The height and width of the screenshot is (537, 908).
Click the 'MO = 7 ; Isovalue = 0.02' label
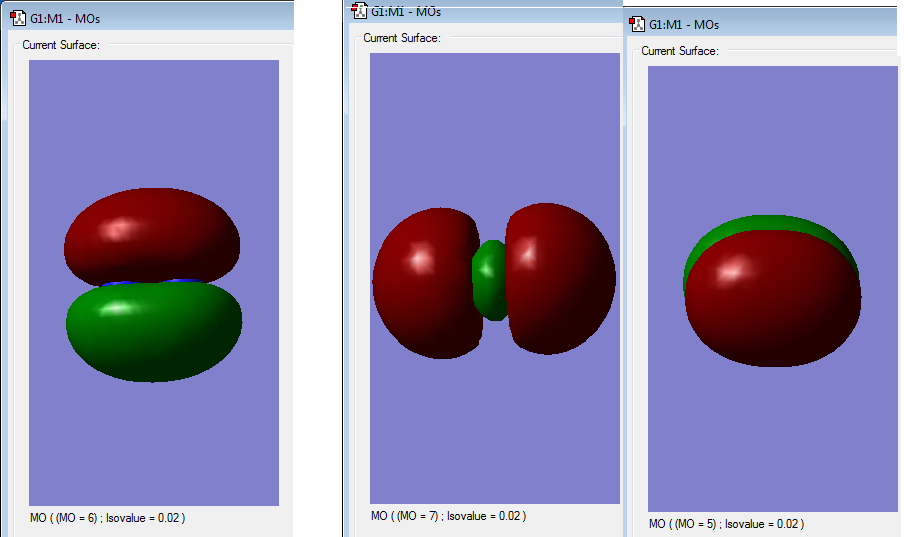[x=449, y=516]
